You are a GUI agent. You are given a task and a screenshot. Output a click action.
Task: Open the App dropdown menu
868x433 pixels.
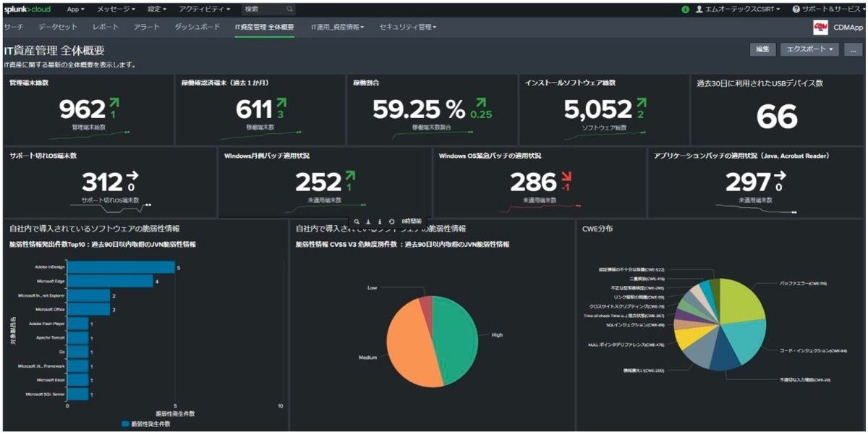tap(75, 9)
